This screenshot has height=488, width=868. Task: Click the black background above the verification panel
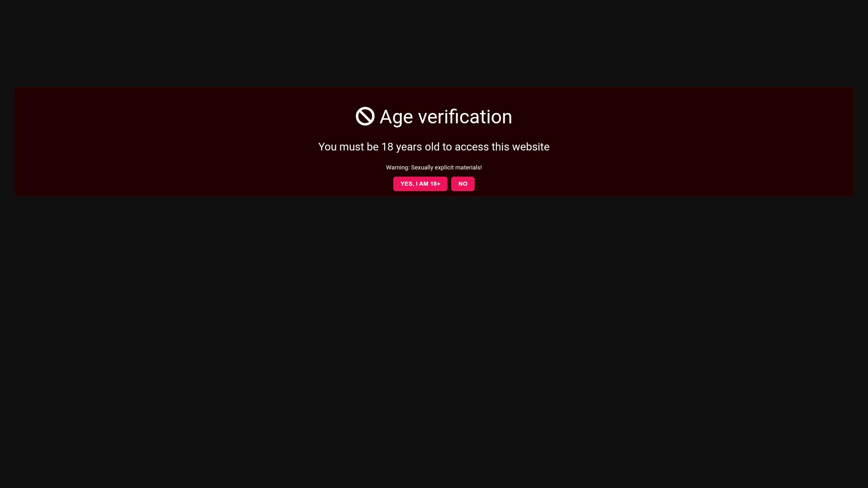click(434, 43)
